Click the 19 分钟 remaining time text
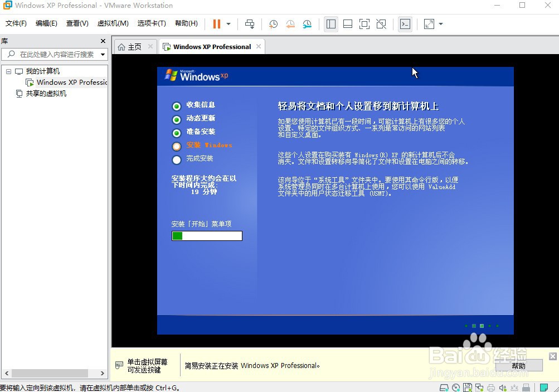This screenshot has width=559, height=392. coord(204,192)
